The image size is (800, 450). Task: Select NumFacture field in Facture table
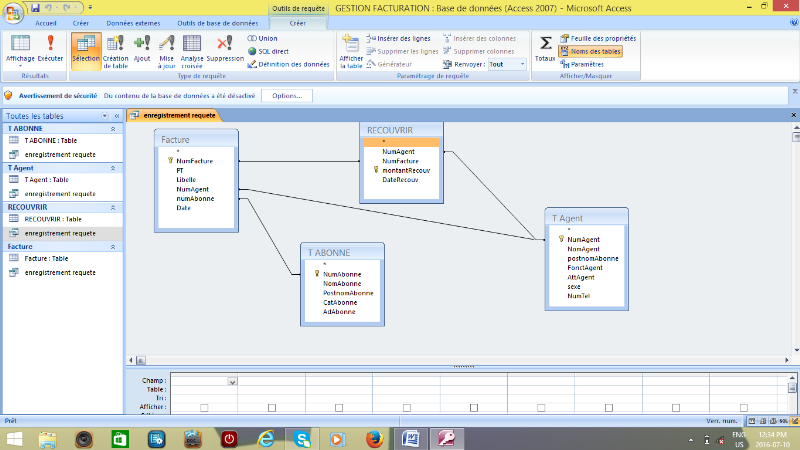click(x=194, y=160)
